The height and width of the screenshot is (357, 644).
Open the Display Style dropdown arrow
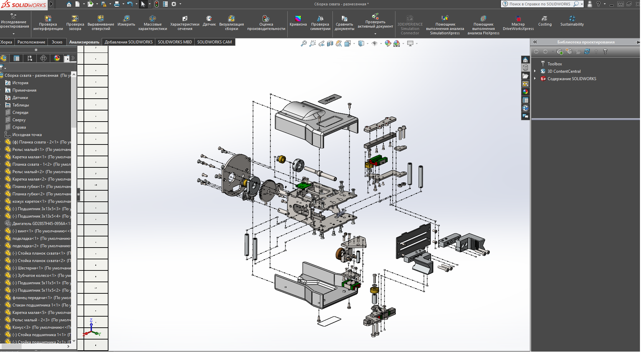[x=367, y=43]
